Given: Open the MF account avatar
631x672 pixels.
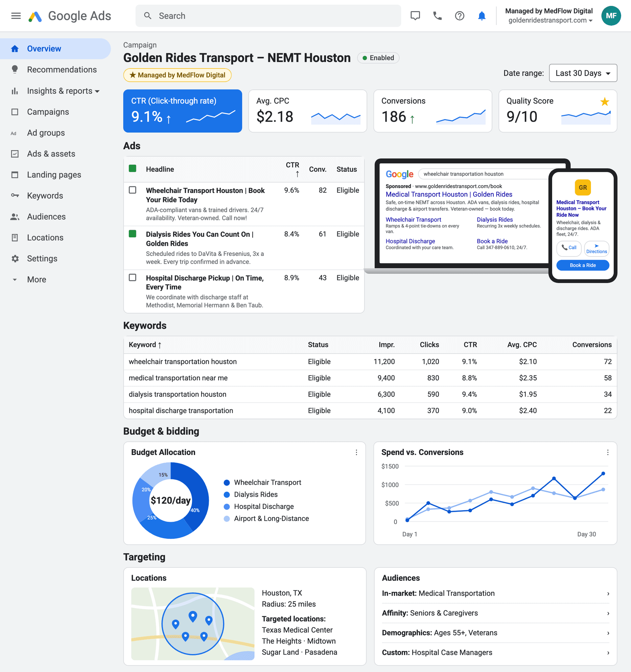Looking at the screenshot, I should (x=611, y=16).
